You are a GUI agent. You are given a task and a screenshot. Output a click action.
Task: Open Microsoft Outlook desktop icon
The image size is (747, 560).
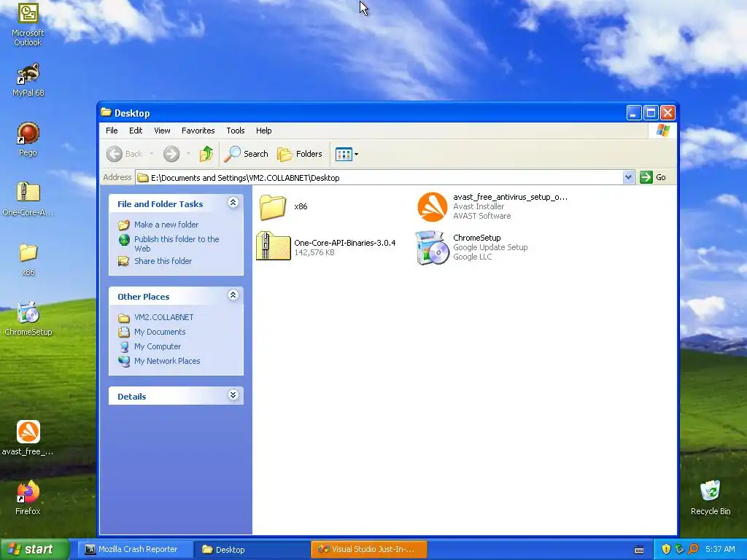point(28,24)
